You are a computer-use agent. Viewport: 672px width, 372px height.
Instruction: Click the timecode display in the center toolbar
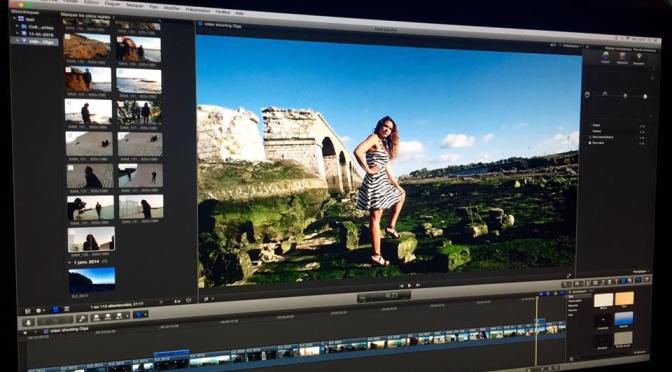tap(384, 296)
